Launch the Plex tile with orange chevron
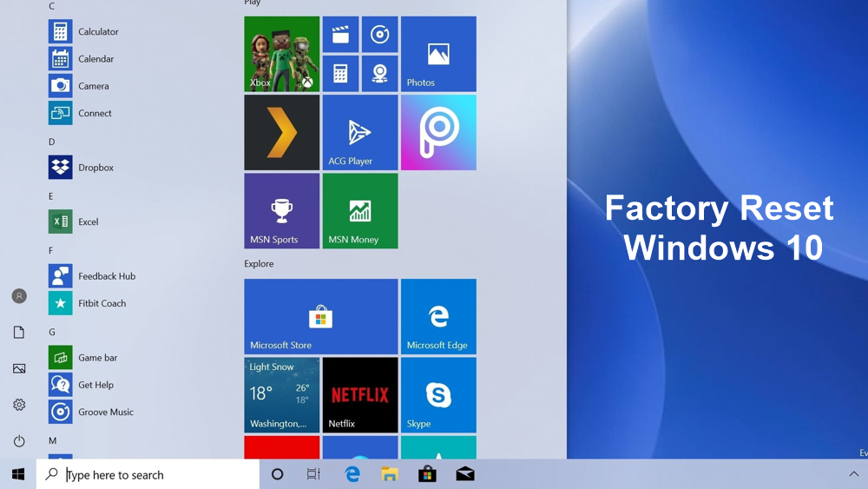Viewport: 868px width, 489px height. coord(282,132)
